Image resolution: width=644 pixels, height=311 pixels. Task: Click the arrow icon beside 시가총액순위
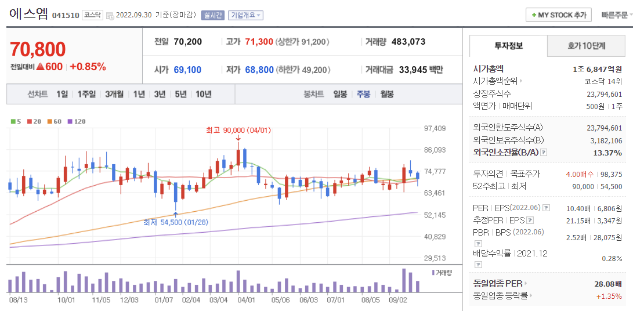pos(522,81)
